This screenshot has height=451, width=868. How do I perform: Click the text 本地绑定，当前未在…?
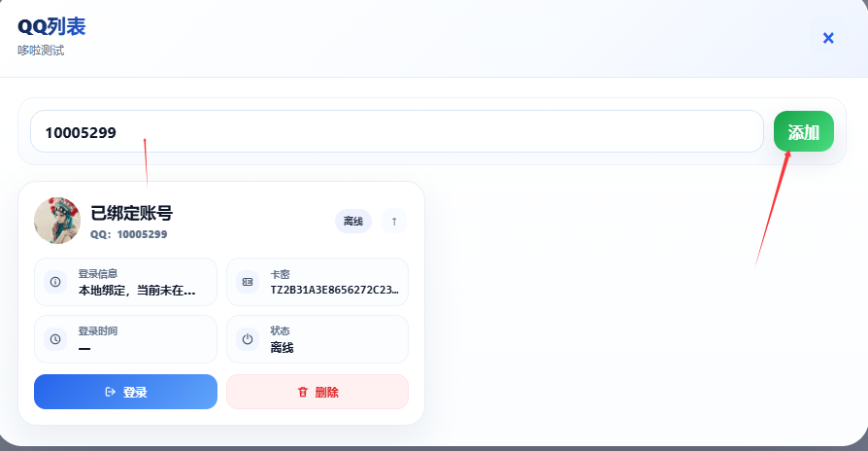coord(137,291)
